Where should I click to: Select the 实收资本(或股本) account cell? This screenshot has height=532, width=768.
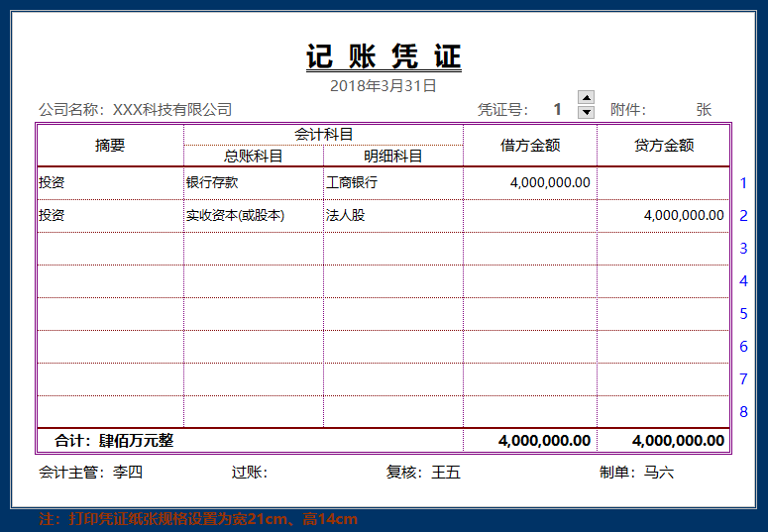click(x=254, y=216)
